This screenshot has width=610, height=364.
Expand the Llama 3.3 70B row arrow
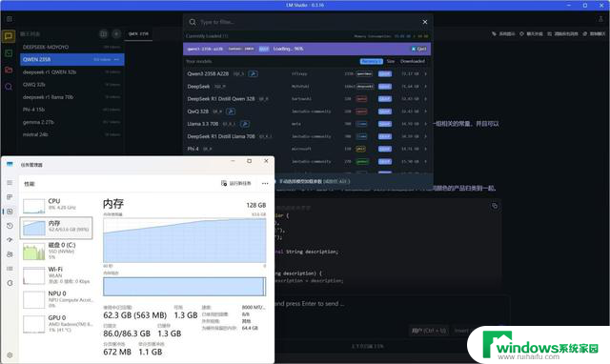click(426, 124)
